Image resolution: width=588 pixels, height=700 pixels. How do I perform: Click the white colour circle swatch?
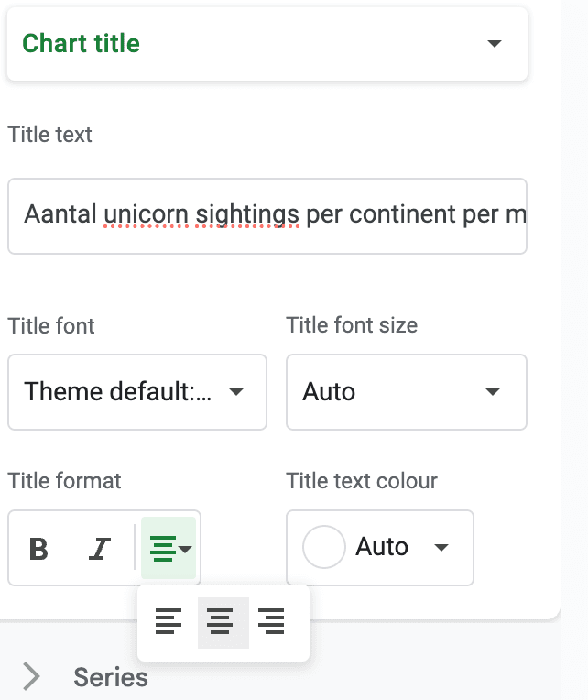323,548
